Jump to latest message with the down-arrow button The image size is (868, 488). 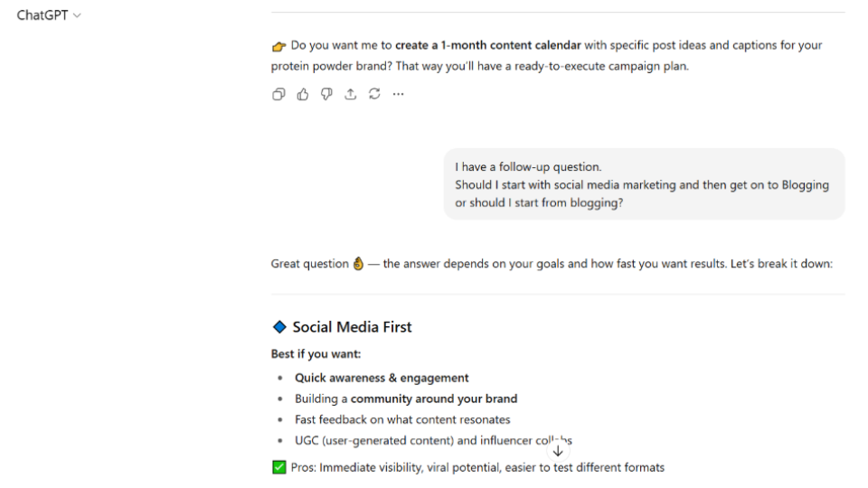click(558, 451)
